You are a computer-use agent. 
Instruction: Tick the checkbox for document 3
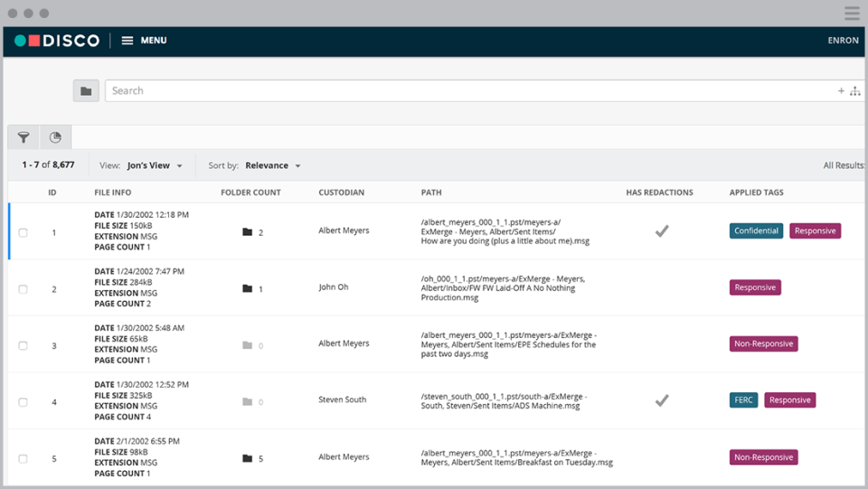[x=24, y=345]
